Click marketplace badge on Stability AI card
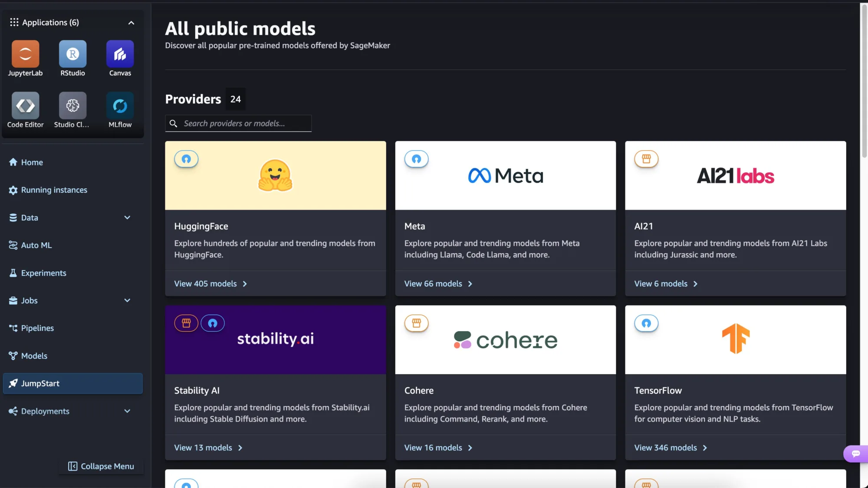This screenshot has height=488, width=868. point(186,323)
